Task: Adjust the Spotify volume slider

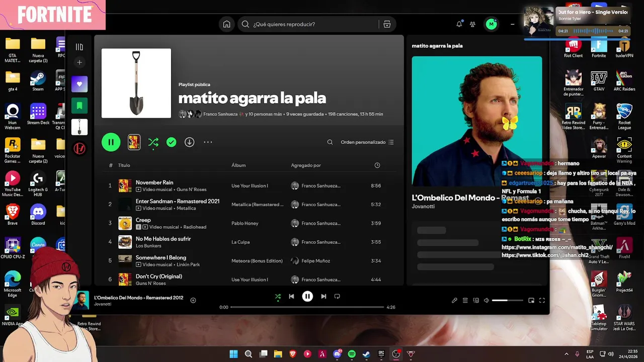Action: 507,300
